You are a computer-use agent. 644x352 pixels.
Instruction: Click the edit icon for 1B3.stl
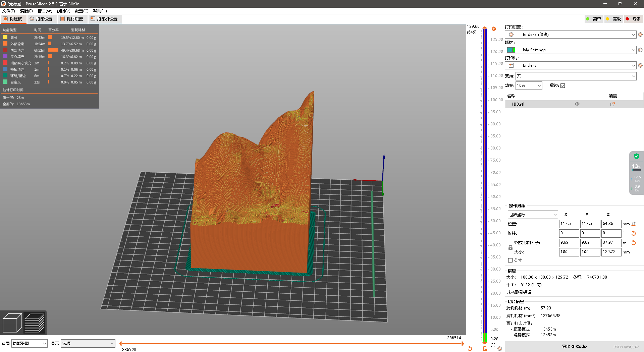612,104
